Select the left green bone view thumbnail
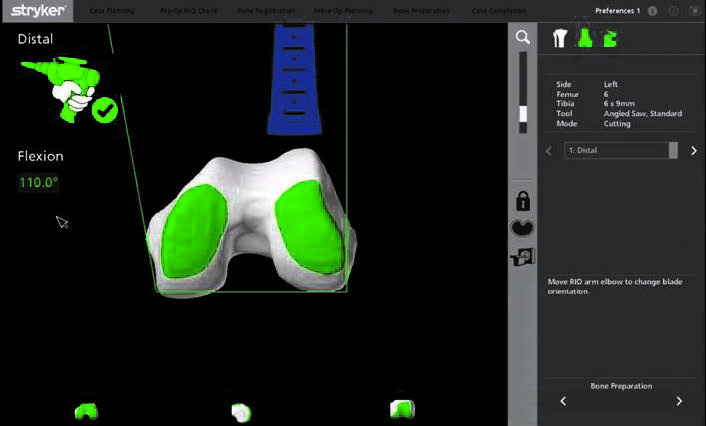Screen dimensions: 706x426 86,410
